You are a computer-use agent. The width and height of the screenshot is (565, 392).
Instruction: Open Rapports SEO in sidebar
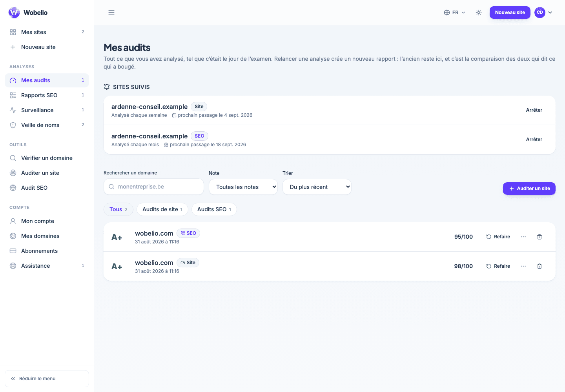coord(47,95)
